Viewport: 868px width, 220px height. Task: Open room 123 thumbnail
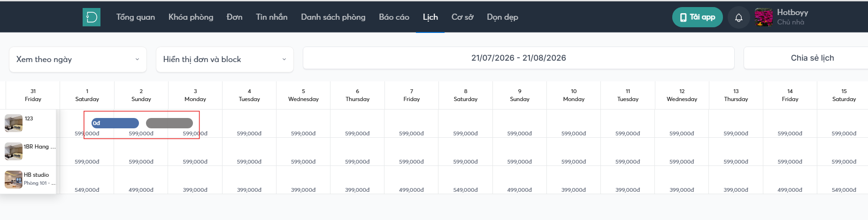pos(14,123)
